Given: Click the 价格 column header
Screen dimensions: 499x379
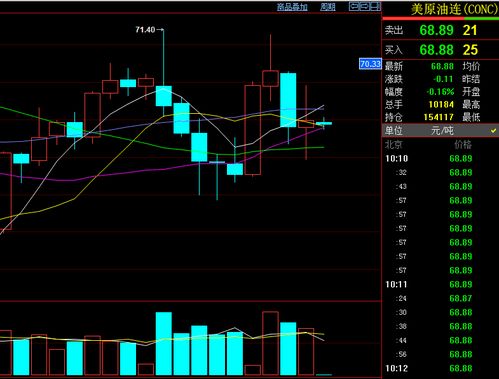Looking at the screenshot, I should pos(463,145).
